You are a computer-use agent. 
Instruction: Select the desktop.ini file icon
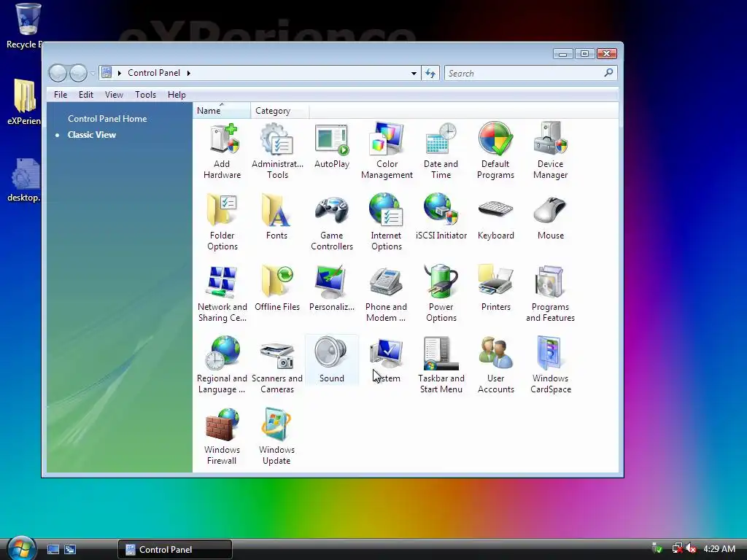(x=24, y=180)
